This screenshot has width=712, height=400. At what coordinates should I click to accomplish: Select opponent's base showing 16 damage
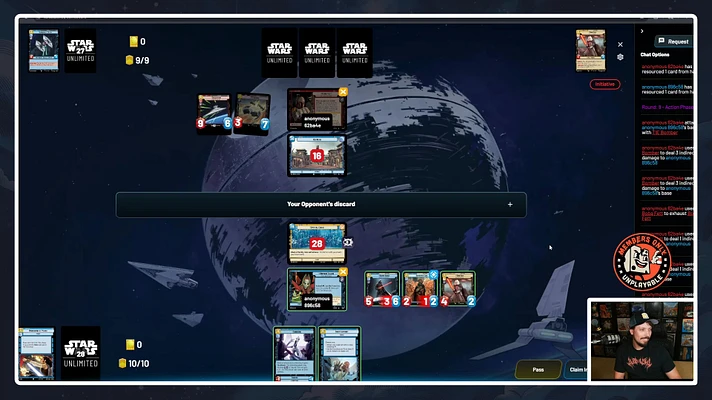click(316, 155)
